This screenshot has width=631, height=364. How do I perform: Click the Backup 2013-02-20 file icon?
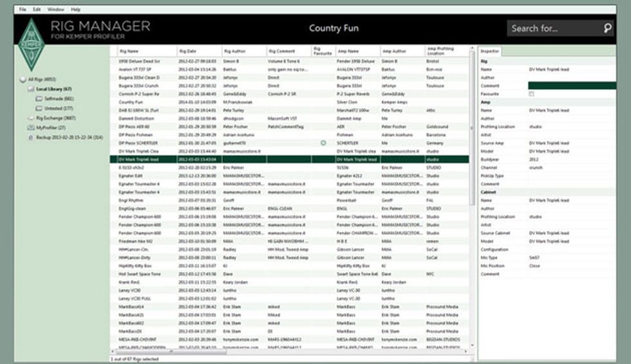pos(30,138)
